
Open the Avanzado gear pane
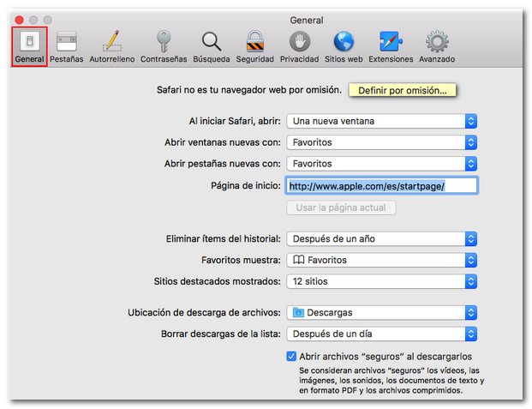tap(437, 46)
